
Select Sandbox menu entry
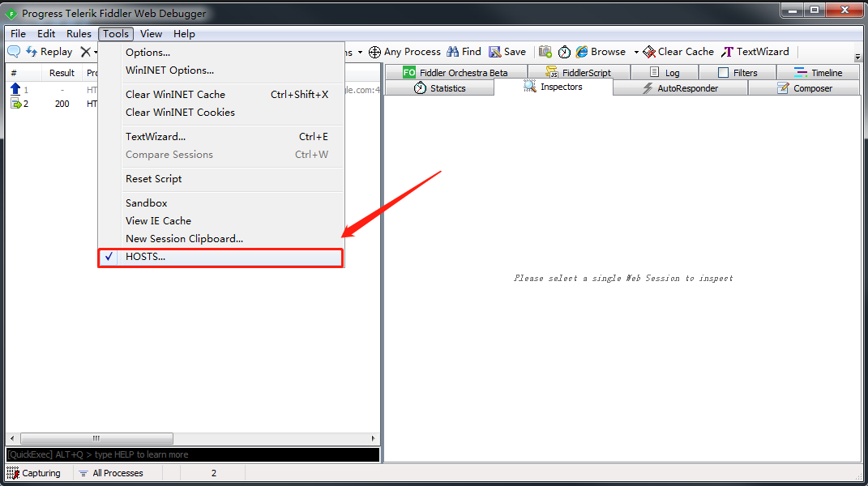pos(221,203)
